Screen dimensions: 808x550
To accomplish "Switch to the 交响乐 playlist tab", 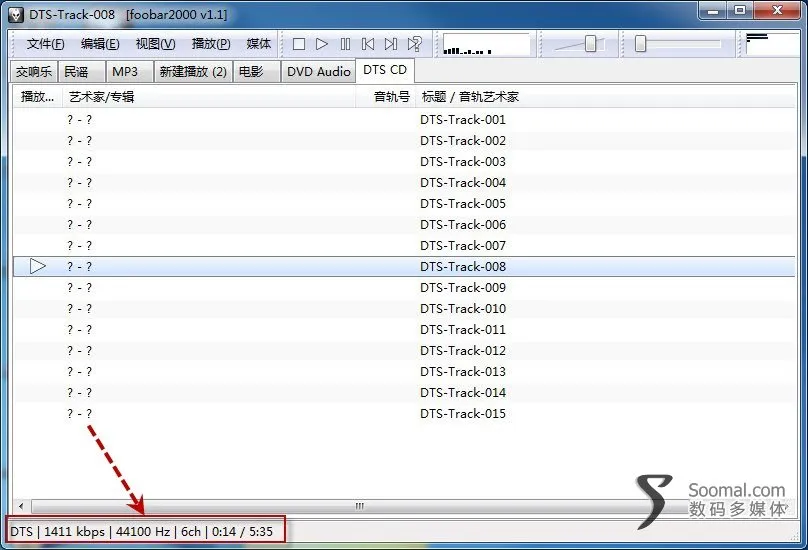I will click(x=34, y=72).
